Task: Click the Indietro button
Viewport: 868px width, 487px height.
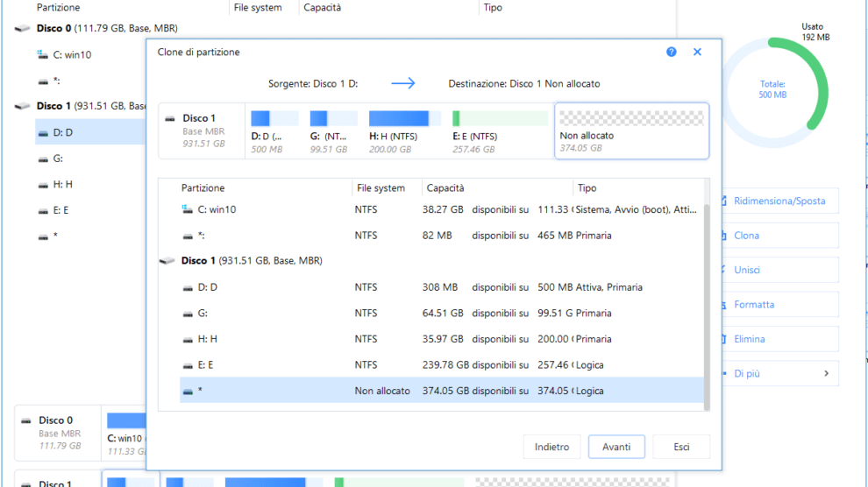Action: point(551,447)
